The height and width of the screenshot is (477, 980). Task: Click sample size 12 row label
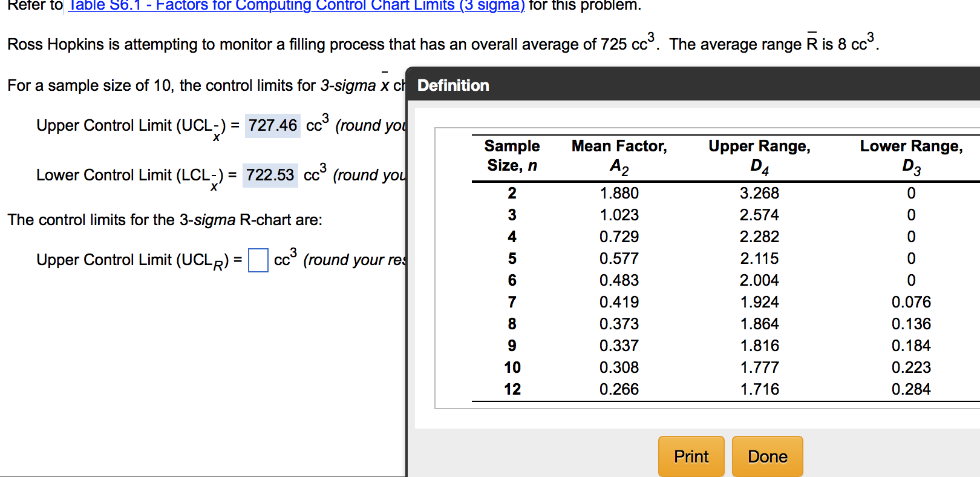tap(512, 389)
